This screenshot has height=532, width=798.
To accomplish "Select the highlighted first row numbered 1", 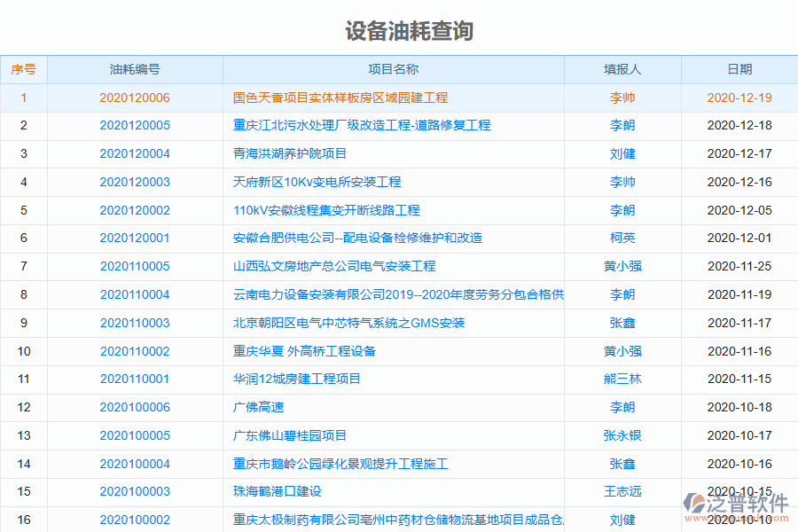I will [x=24, y=98].
